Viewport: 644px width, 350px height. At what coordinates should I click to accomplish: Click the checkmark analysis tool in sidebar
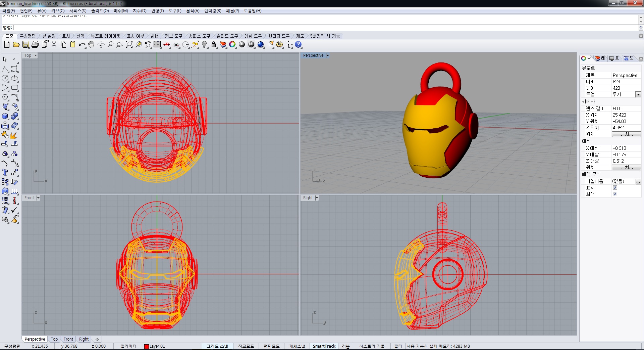coord(14,210)
